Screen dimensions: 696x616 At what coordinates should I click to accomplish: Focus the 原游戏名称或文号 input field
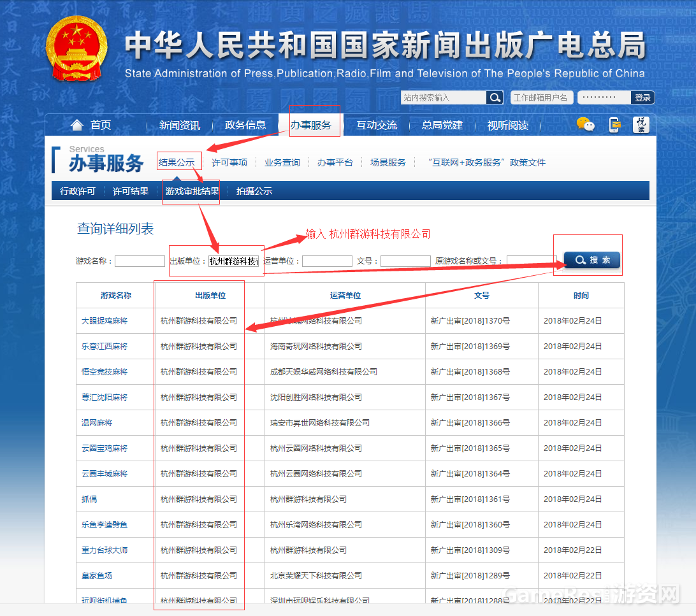pos(532,261)
